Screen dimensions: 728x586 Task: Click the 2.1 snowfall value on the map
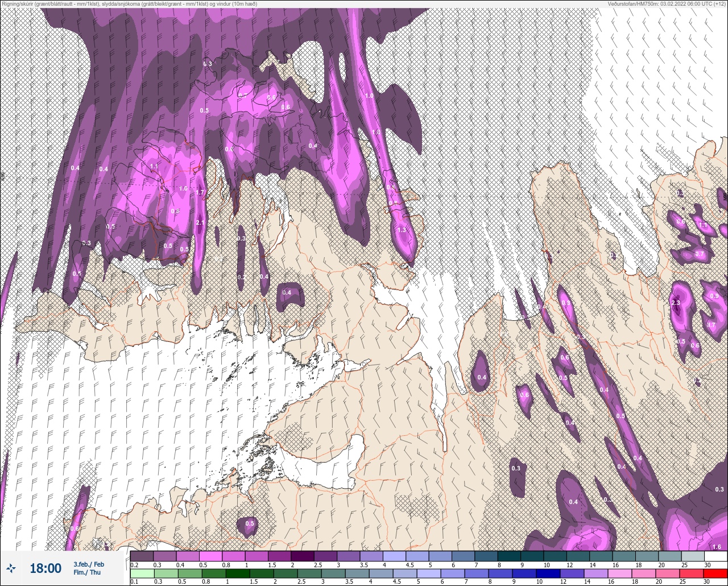(x=200, y=222)
